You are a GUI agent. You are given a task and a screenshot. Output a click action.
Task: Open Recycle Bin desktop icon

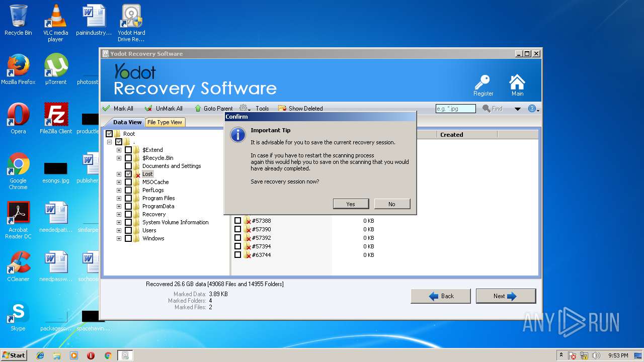coord(18,20)
